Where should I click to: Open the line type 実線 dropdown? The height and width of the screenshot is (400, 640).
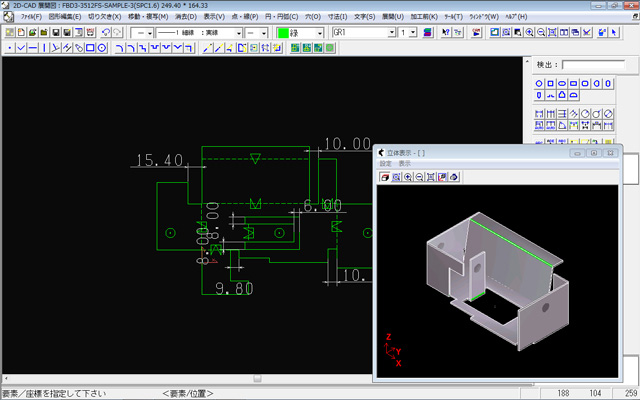(240, 33)
